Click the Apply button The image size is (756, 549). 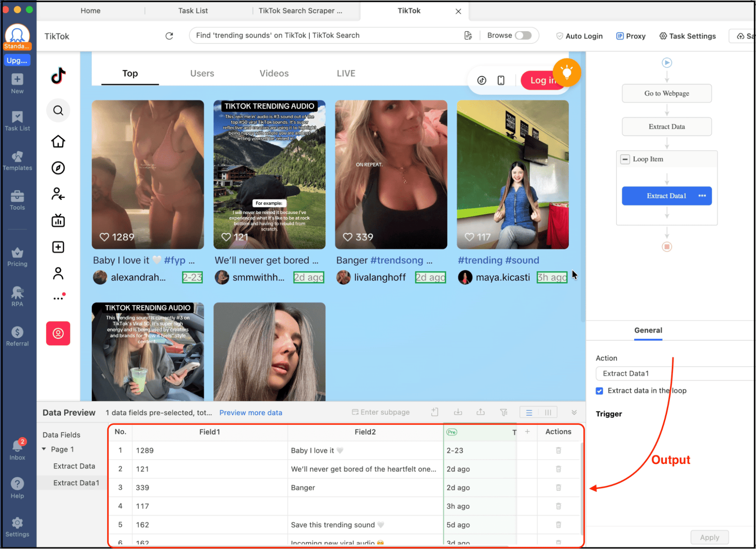(709, 537)
